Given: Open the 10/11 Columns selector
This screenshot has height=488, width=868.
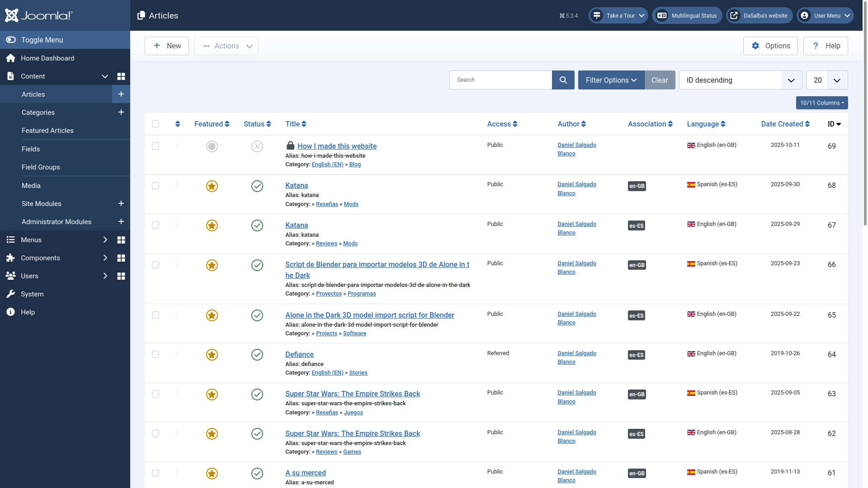Looking at the screenshot, I should click(822, 103).
